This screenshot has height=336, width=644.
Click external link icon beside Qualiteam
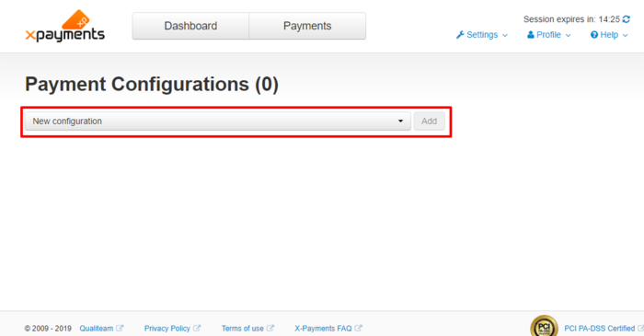click(x=120, y=329)
